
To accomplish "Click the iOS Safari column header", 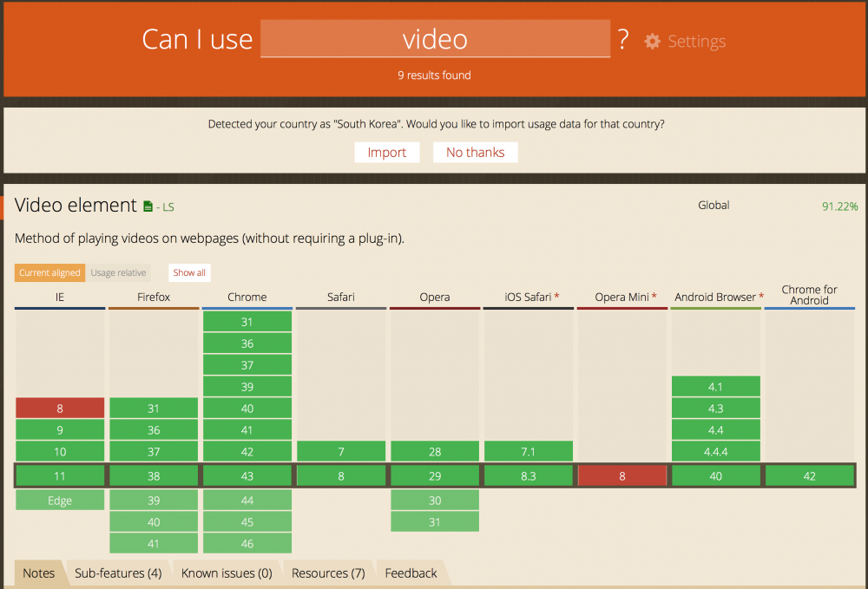I will (x=528, y=297).
